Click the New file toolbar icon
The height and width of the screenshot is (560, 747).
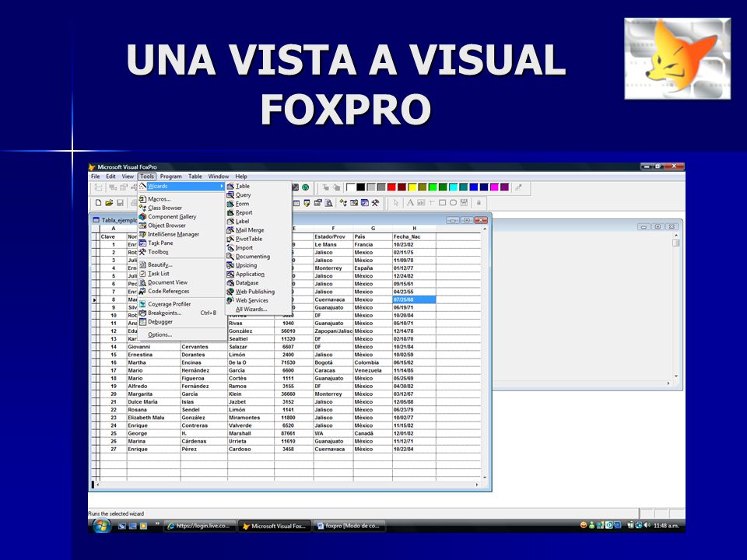click(x=98, y=203)
